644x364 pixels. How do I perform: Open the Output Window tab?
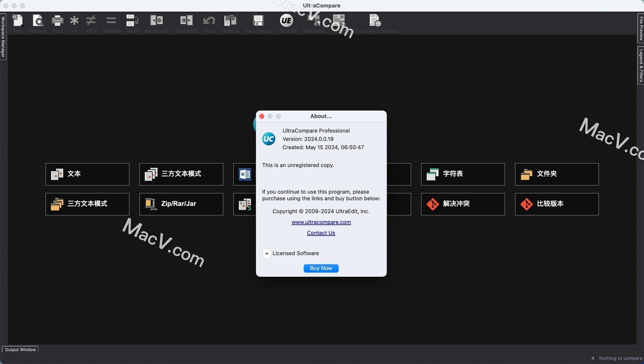pyautogui.click(x=20, y=350)
